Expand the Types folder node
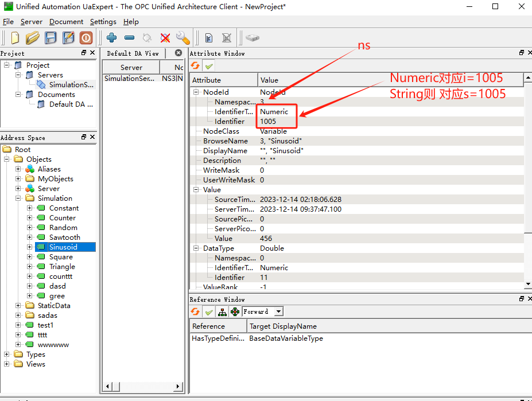 tap(7, 355)
